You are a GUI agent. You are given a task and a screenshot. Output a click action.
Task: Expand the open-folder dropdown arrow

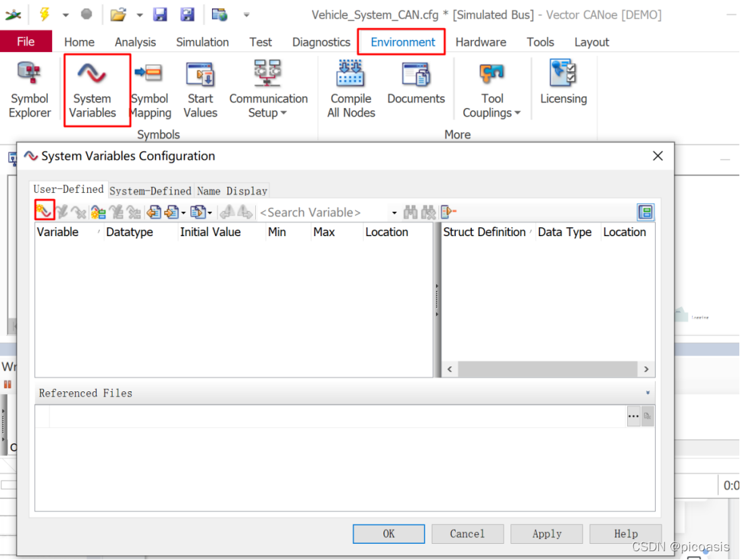[x=140, y=15]
